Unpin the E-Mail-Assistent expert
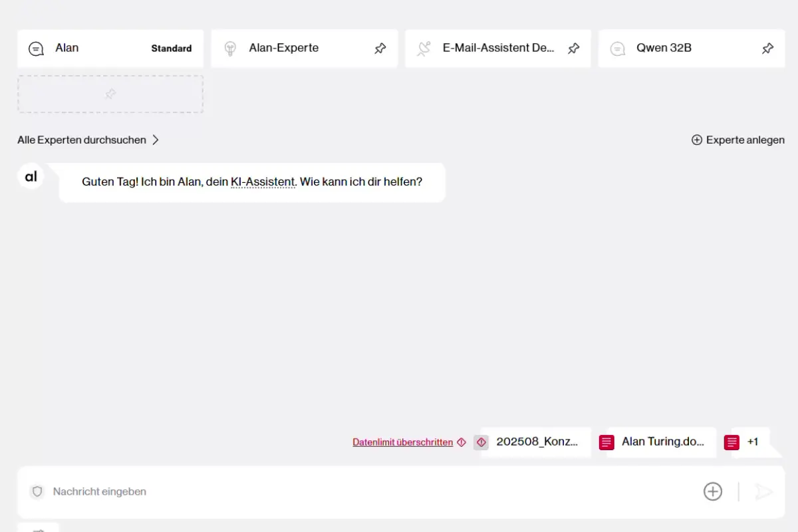 tap(573, 49)
